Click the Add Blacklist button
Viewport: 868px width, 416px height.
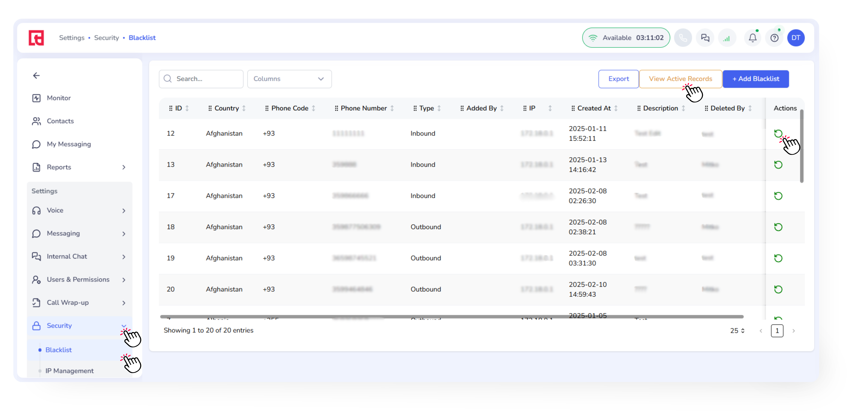[755, 79]
